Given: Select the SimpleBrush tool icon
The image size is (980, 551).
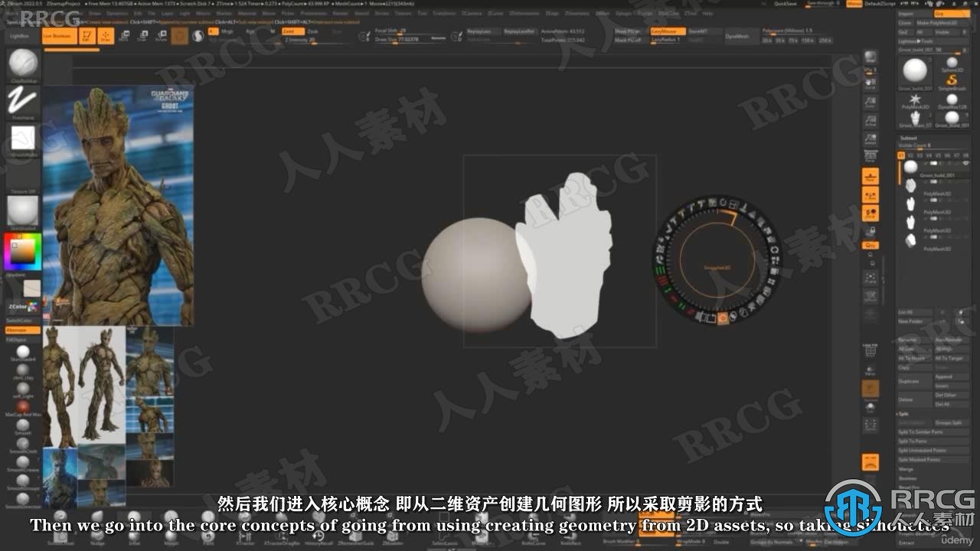Looking at the screenshot, I should point(952,80).
